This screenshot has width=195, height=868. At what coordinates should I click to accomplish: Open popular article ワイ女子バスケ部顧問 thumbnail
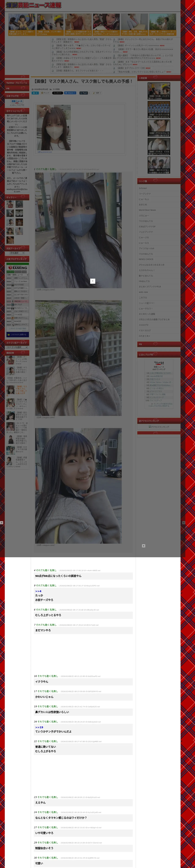[x=159, y=110]
